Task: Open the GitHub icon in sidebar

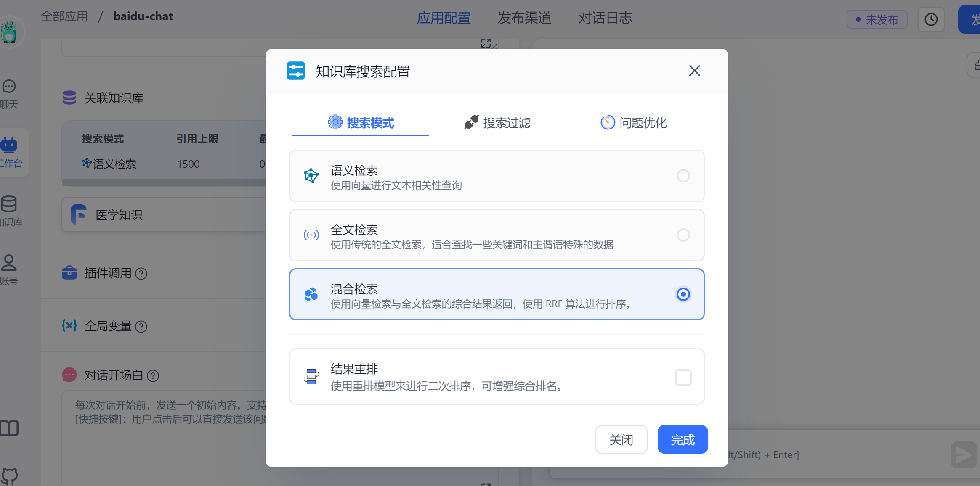Action: [x=9, y=476]
